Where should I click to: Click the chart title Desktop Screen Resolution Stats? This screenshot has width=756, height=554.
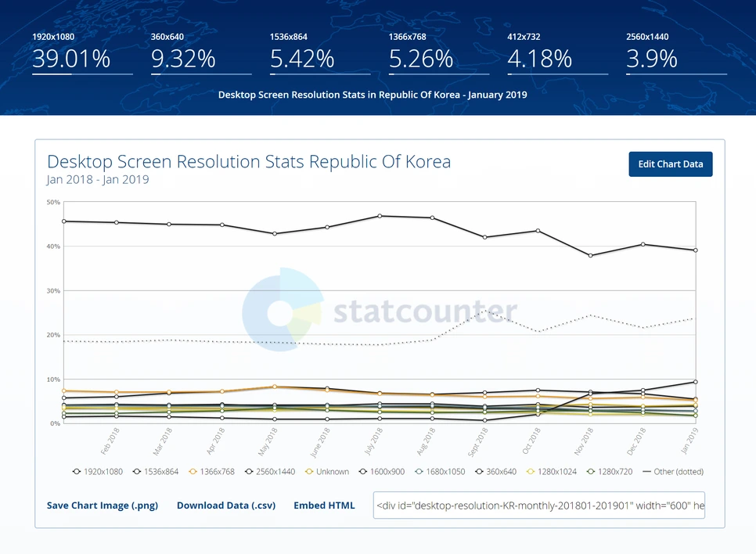pos(249,161)
